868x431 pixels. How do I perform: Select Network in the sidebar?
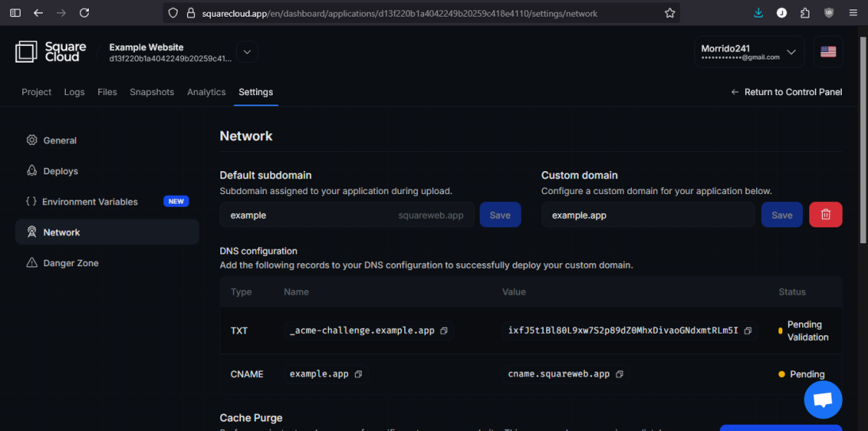click(107, 232)
